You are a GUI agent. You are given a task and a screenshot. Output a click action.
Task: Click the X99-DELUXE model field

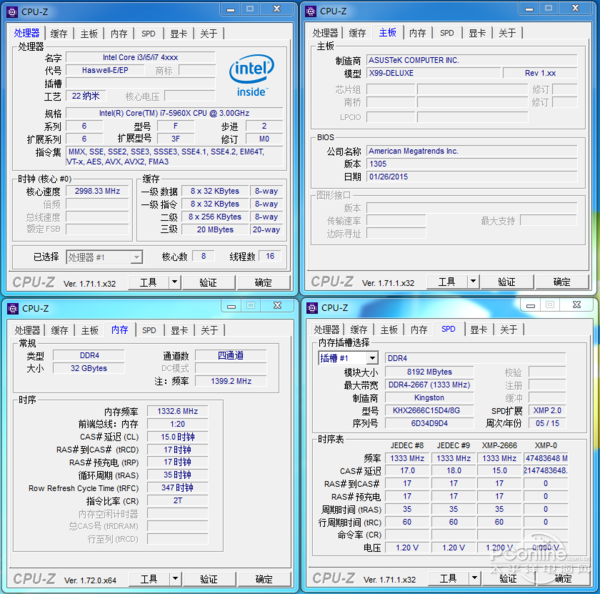[x=433, y=73]
